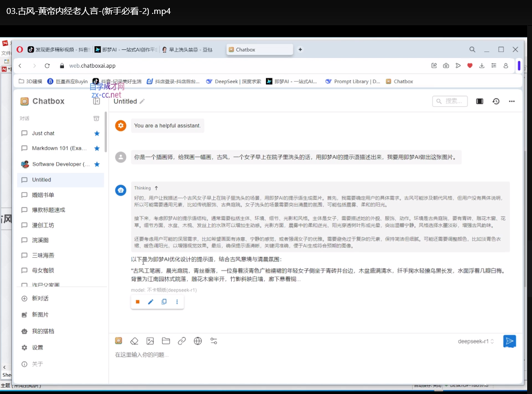Go back in the browser
This screenshot has height=394, width=532.
coord(20,65)
